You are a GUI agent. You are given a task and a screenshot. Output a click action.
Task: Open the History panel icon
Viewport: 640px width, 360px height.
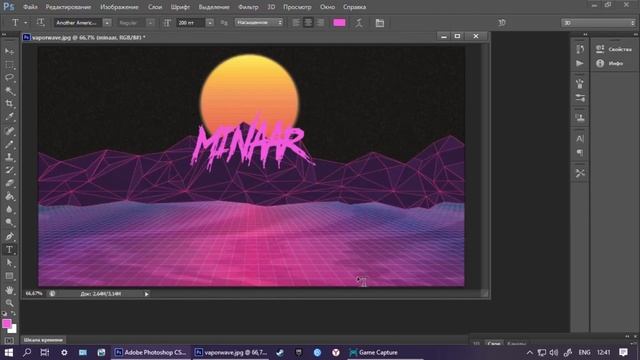[580, 49]
